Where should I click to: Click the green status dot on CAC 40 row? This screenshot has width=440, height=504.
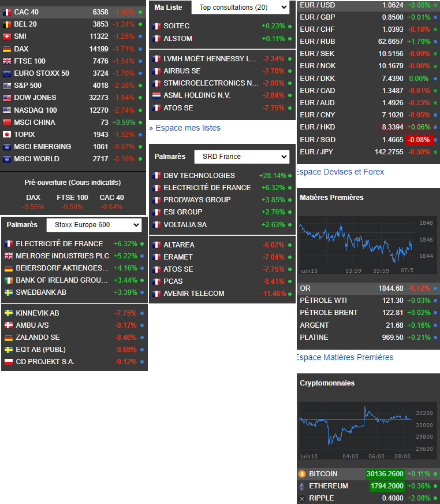[x=140, y=12]
